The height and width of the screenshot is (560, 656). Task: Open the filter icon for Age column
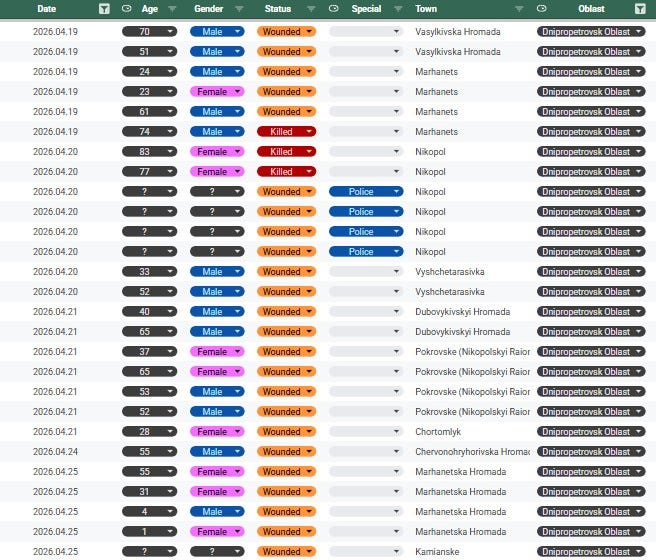point(172,9)
